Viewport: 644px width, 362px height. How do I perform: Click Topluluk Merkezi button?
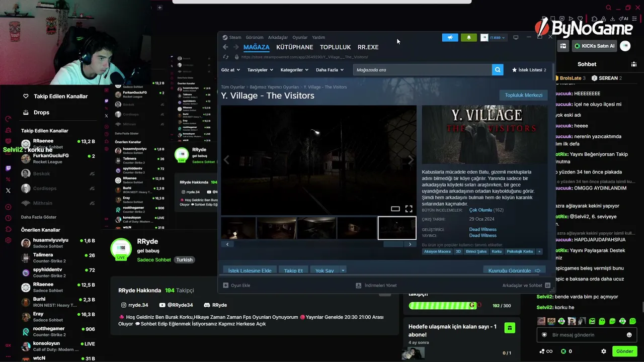pyautogui.click(x=524, y=95)
